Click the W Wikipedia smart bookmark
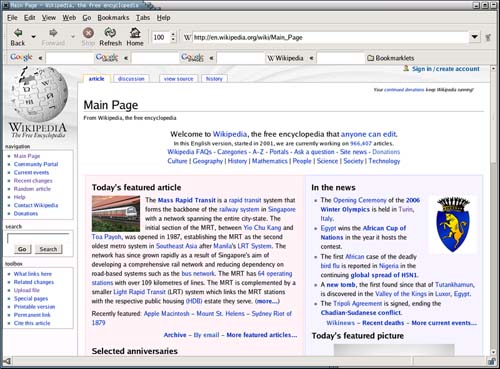 pyautogui.click(x=285, y=58)
